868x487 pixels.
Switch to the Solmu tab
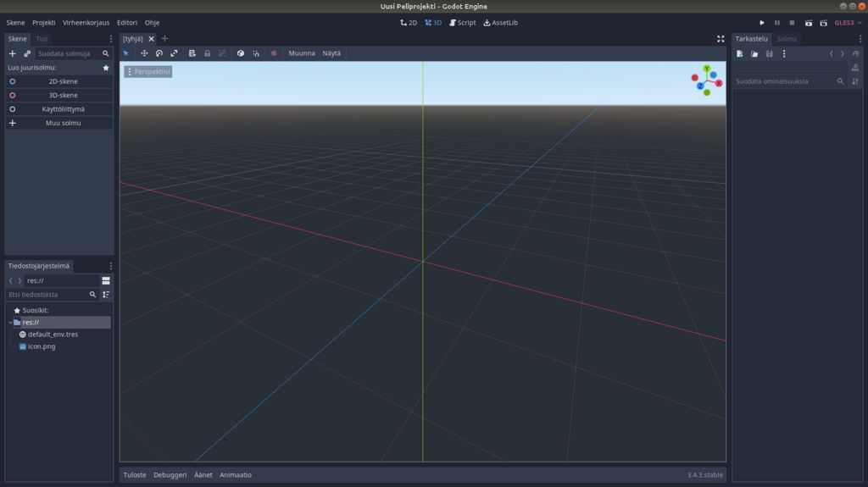(x=786, y=39)
